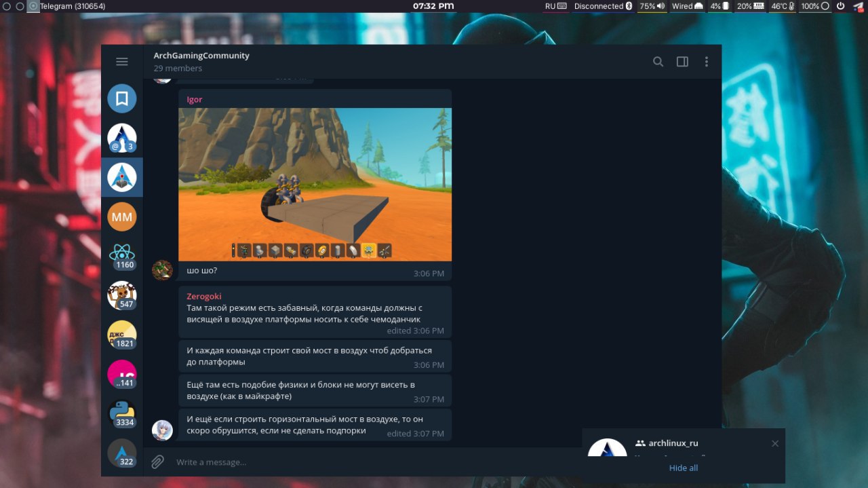Click Zerogoki's avatar at bottom of messages
The height and width of the screenshot is (488, 868).
[162, 430]
